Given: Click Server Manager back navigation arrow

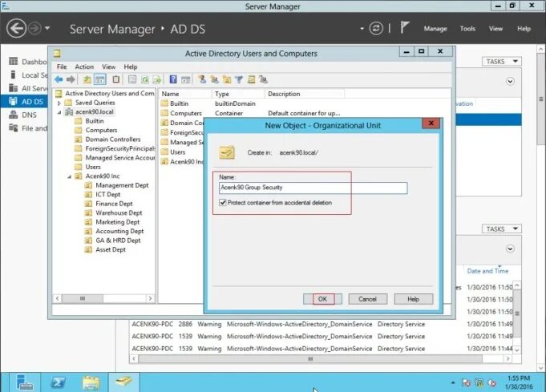Looking at the screenshot, I should pyautogui.click(x=16, y=28).
